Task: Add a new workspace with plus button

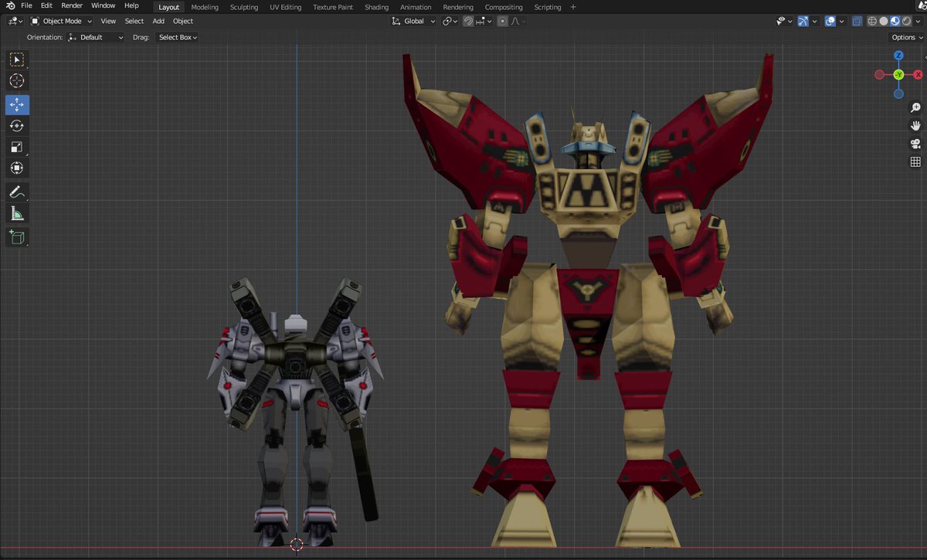Action: pos(573,7)
